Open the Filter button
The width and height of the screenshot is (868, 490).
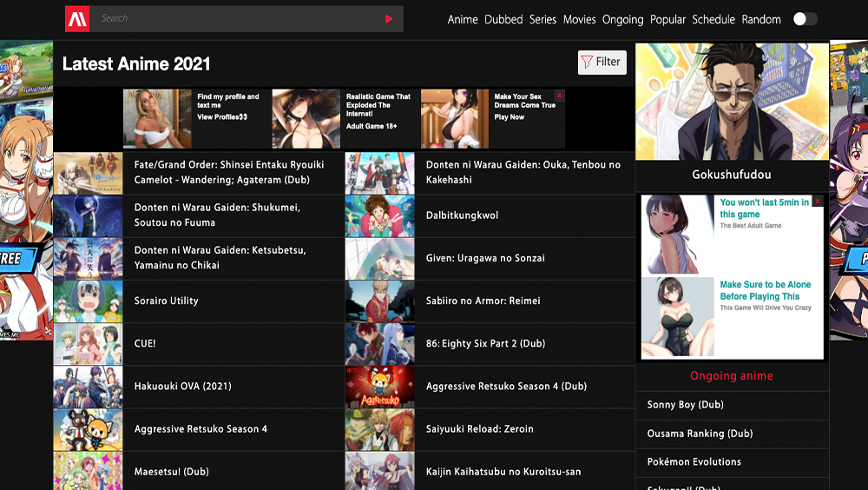point(602,62)
